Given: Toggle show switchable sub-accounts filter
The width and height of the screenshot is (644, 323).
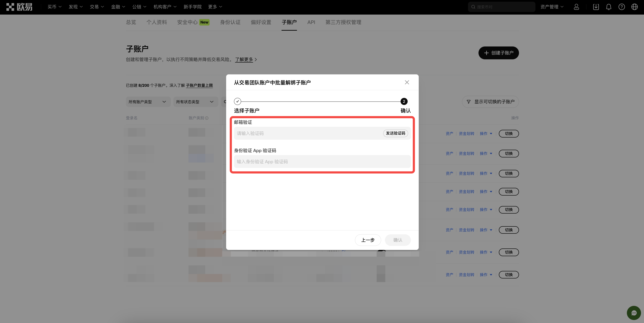Looking at the screenshot, I should click(490, 102).
